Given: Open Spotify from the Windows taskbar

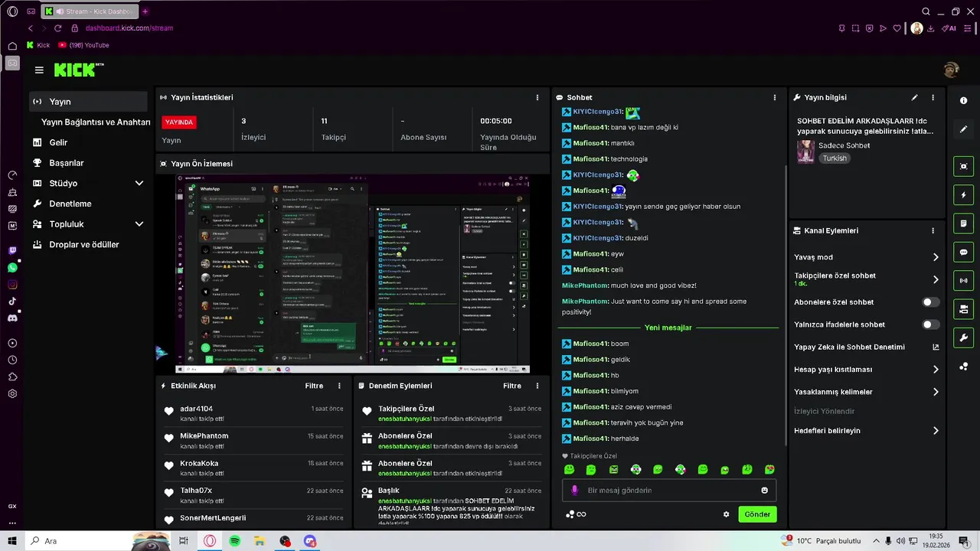Looking at the screenshot, I should [x=235, y=541].
